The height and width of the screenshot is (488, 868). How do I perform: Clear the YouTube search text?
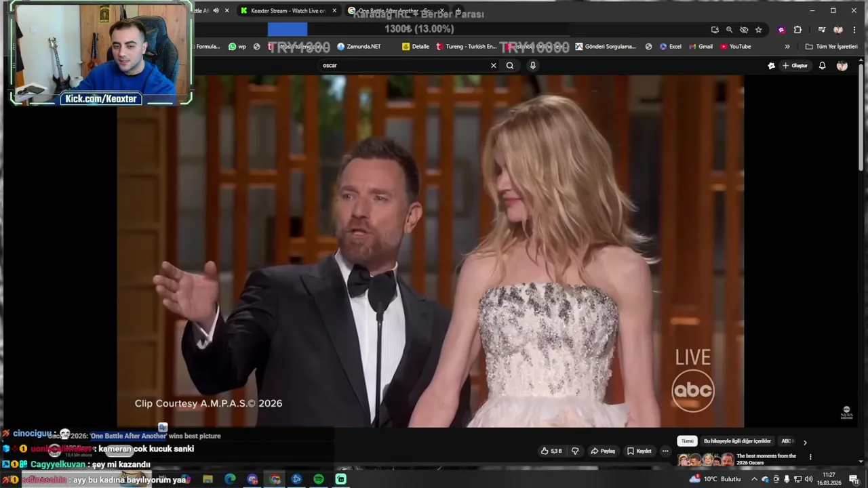tap(494, 66)
